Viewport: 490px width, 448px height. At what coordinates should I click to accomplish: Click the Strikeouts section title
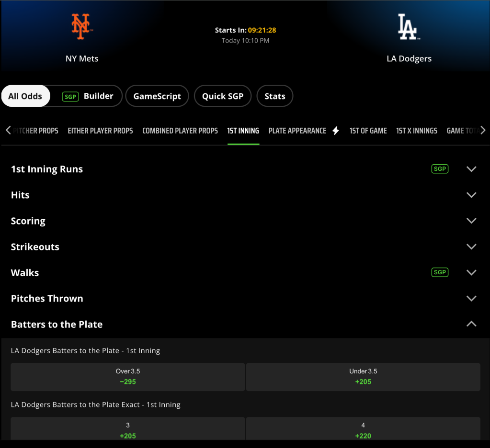(35, 247)
